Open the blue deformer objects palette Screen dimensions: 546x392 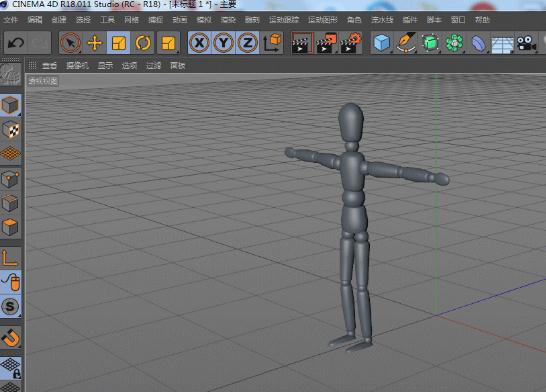click(x=478, y=43)
